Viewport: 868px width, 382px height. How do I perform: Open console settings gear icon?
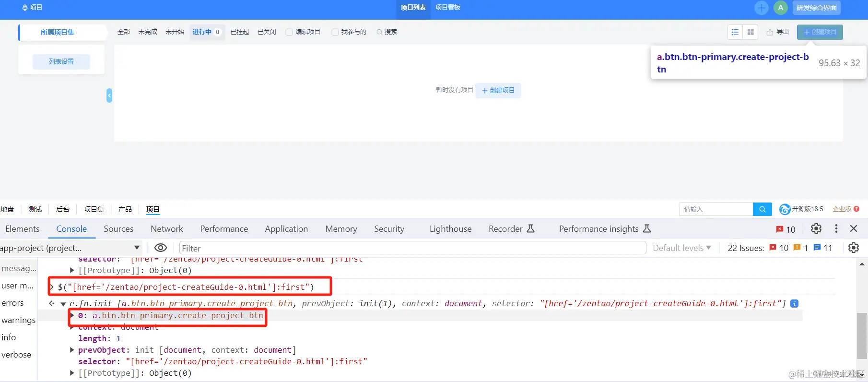point(854,248)
